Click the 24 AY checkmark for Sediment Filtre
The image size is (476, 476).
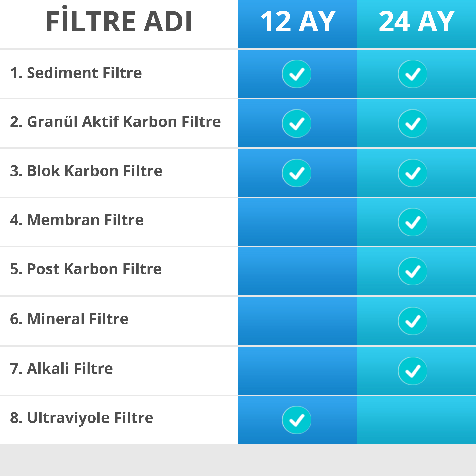coord(413,74)
